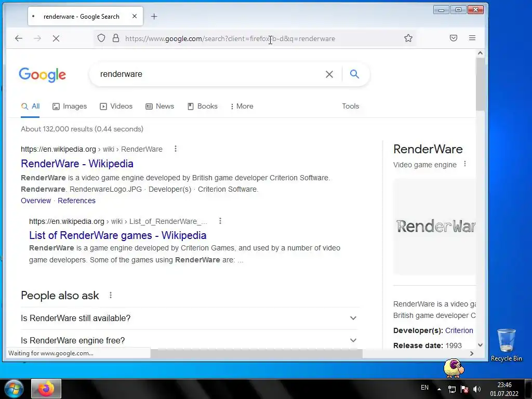Click the en.wikipedia.org RenderWare URL text
The height and width of the screenshot is (399, 532).
(91, 149)
